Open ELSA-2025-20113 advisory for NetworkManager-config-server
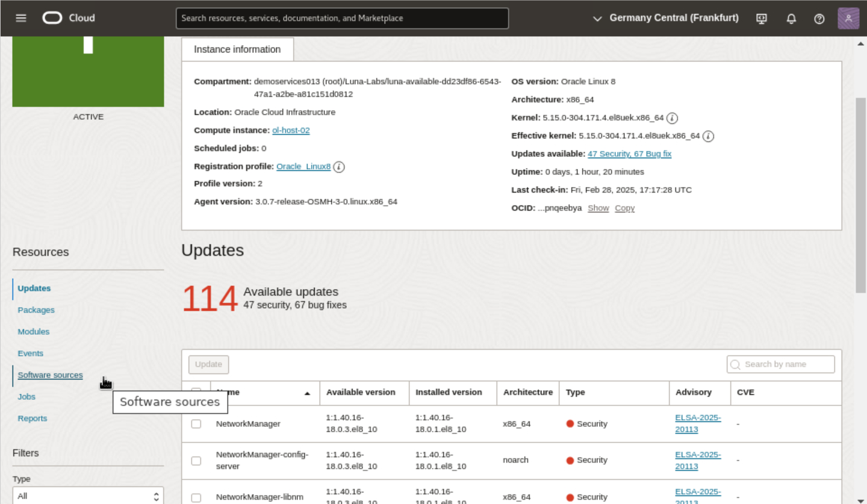 click(x=698, y=461)
